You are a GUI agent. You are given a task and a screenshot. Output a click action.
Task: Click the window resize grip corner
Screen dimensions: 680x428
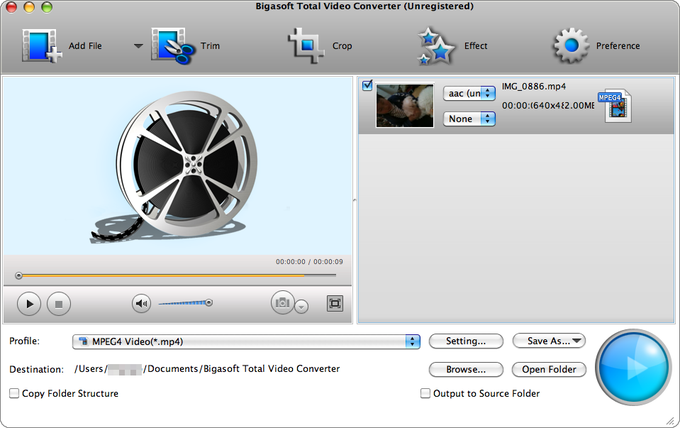point(670,420)
